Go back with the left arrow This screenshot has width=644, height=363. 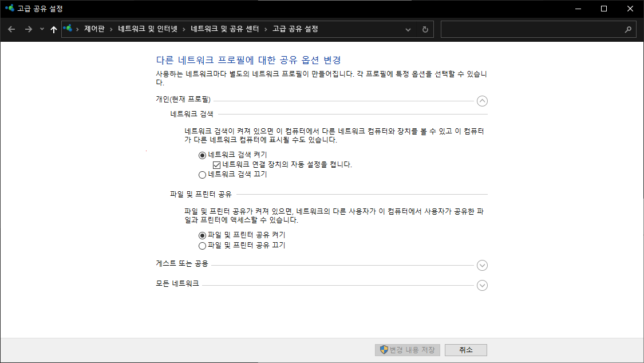tap(11, 29)
